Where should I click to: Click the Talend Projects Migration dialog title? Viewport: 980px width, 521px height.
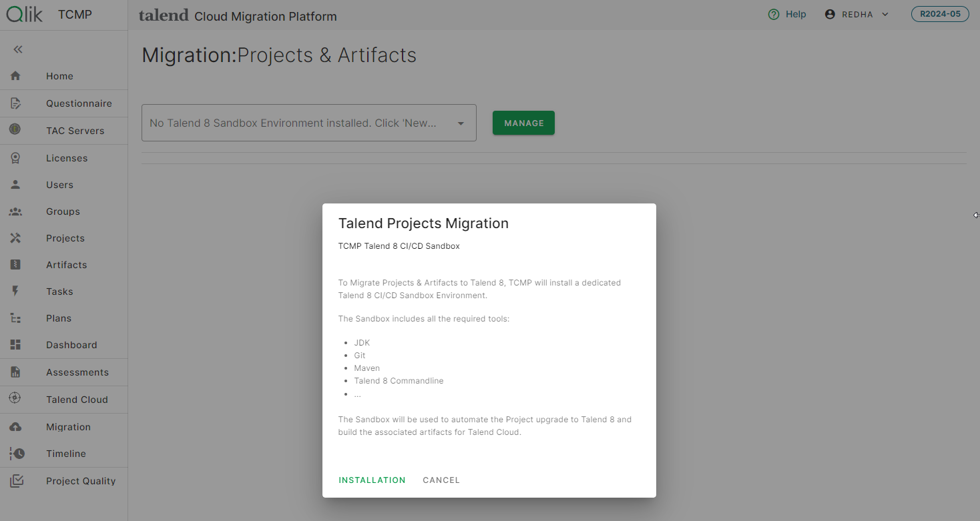point(423,223)
